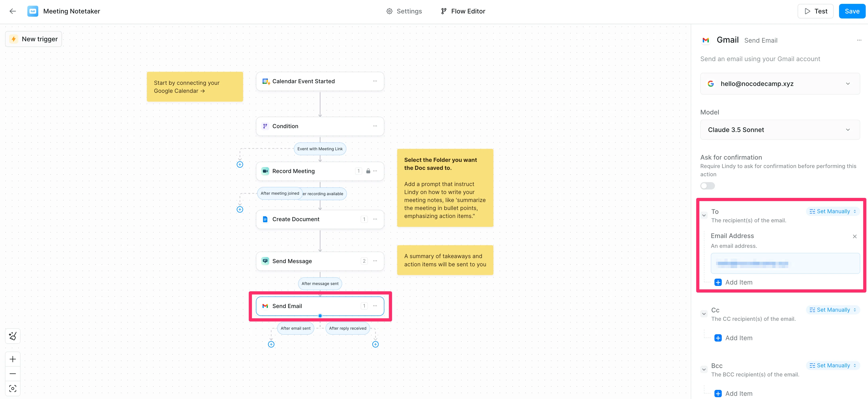Click the To email address input field
This screenshot has height=399, width=868.
pos(785,263)
